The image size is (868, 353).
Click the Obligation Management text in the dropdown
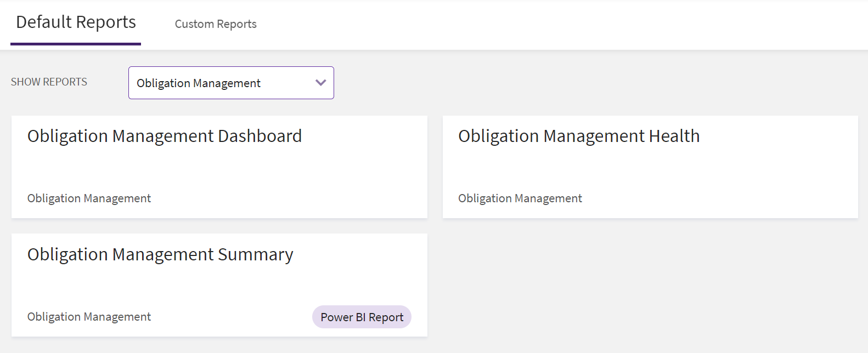(199, 83)
